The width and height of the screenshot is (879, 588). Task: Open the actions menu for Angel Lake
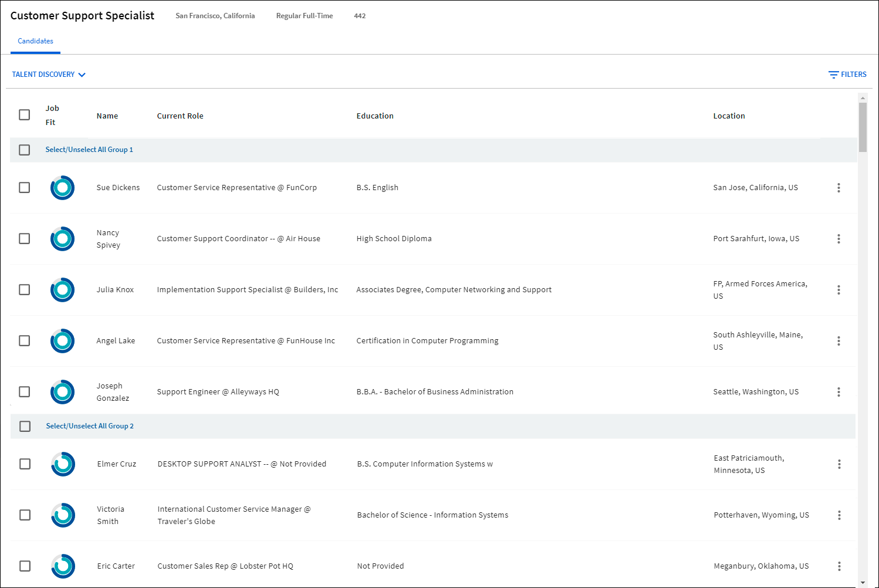pos(839,341)
